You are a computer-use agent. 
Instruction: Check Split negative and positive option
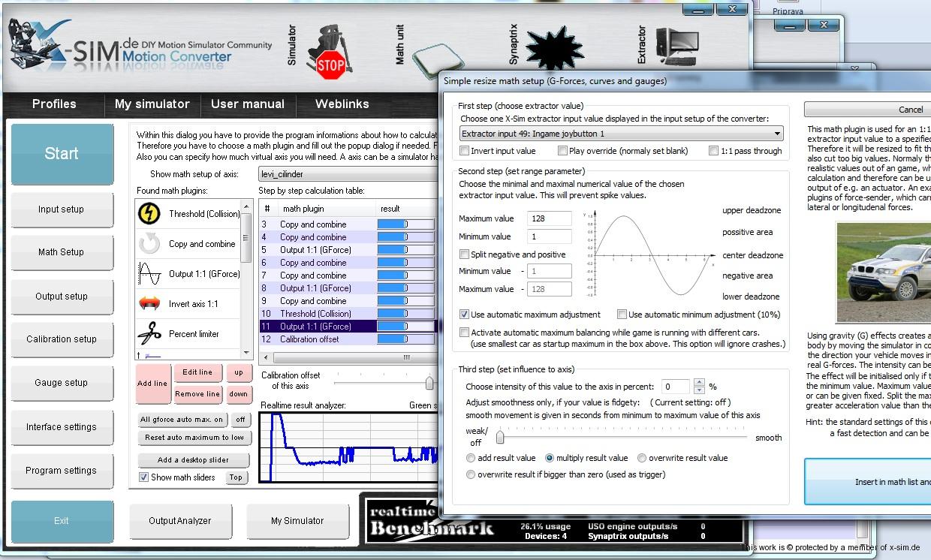(x=465, y=254)
